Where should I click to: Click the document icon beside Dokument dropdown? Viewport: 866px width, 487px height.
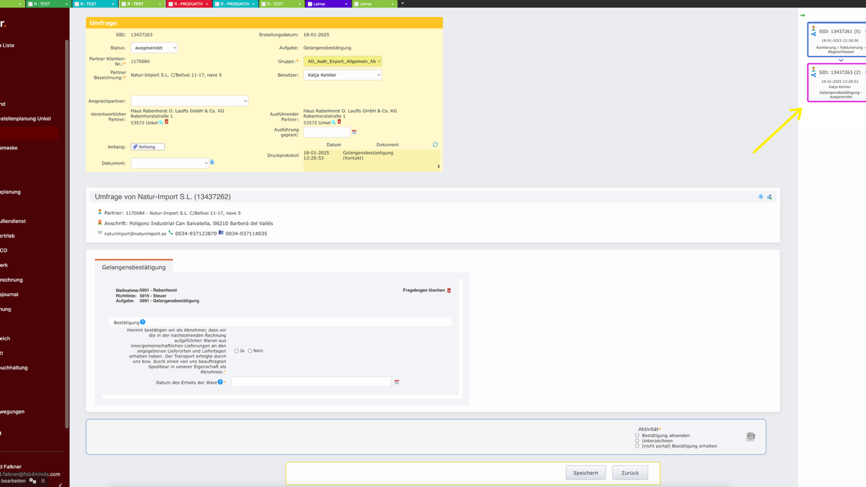(212, 162)
